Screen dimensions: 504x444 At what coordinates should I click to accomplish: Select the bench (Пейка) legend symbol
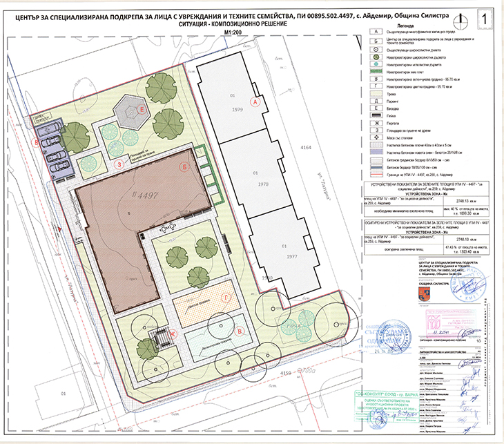pos(375,115)
